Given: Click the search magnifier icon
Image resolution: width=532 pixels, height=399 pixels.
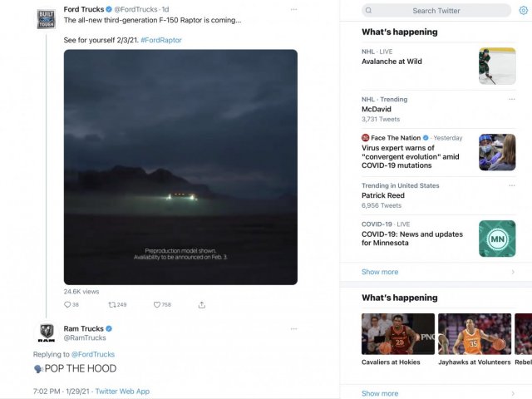Looking at the screenshot, I should click(370, 11).
